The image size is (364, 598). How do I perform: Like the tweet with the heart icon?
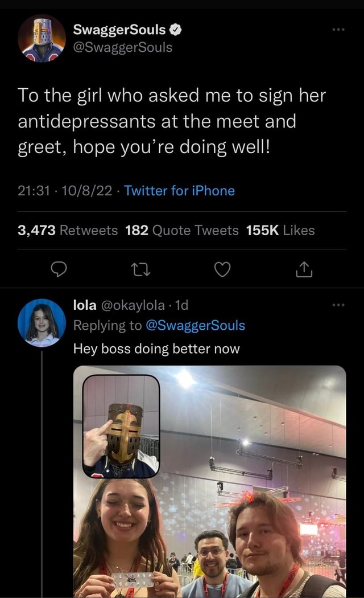(x=222, y=270)
